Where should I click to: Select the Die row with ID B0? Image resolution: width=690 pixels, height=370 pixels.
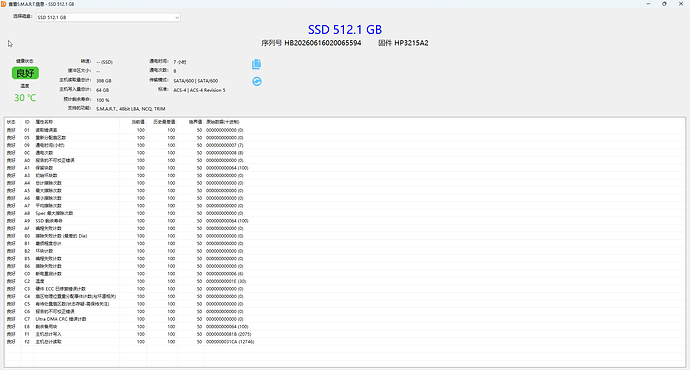tap(345, 236)
